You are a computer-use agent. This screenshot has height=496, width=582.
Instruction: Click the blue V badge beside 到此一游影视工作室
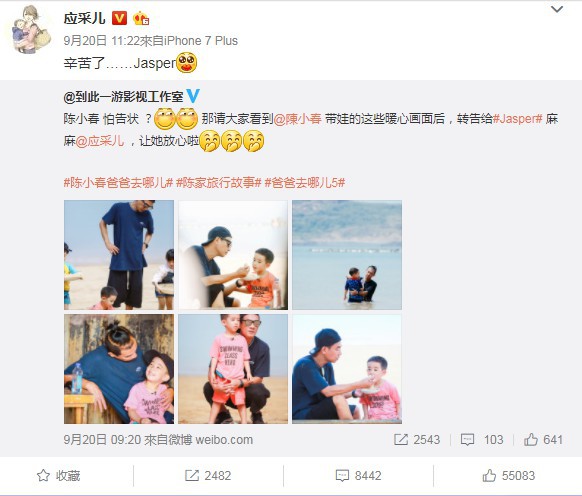193,96
